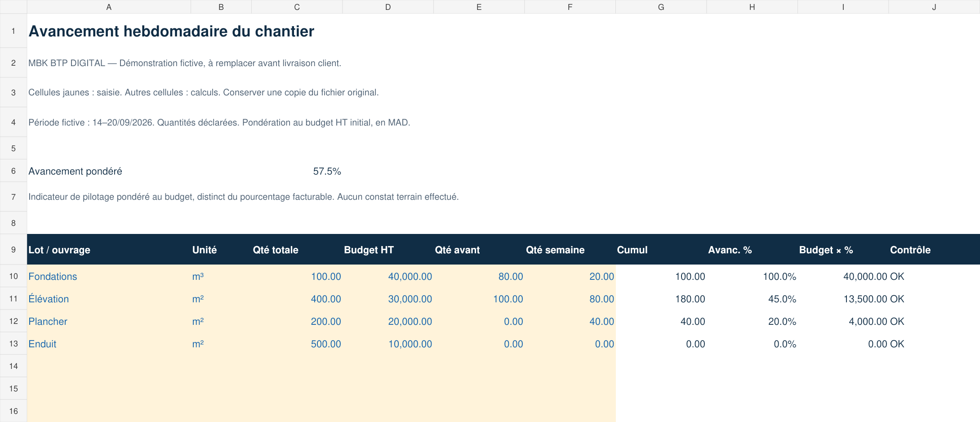Select Fondations Qté avant value 80.00
Viewport: 980px width, 422px height.
(x=479, y=276)
